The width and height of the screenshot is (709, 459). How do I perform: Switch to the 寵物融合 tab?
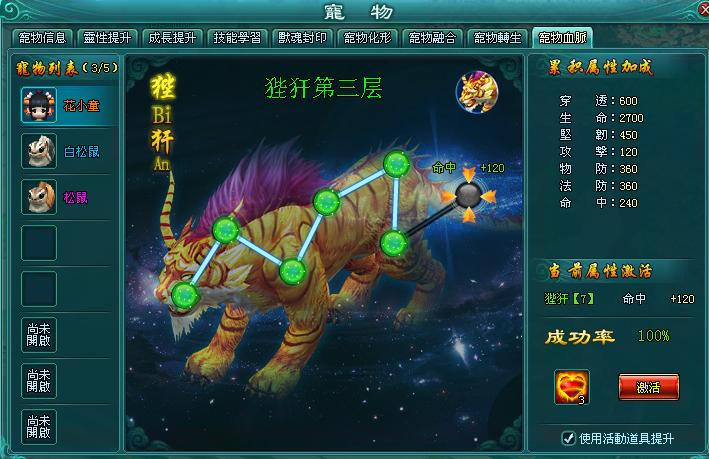click(x=432, y=38)
